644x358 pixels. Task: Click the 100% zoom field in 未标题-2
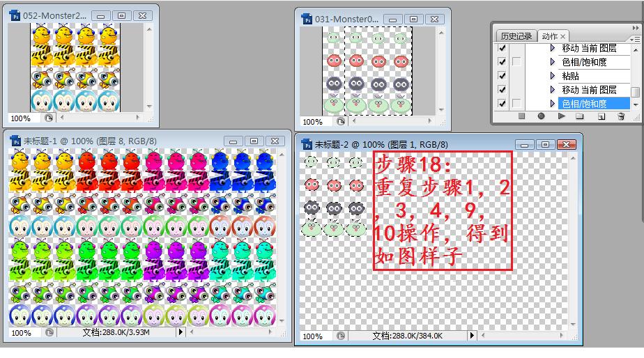pyautogui.click(x=316, y=336)
